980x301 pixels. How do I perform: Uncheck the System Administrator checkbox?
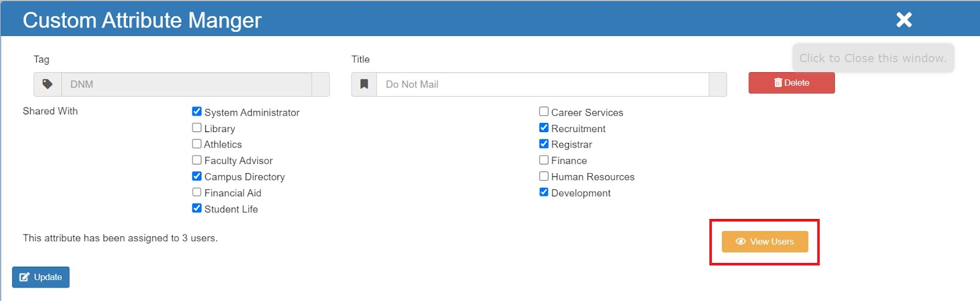coord(197,111)
